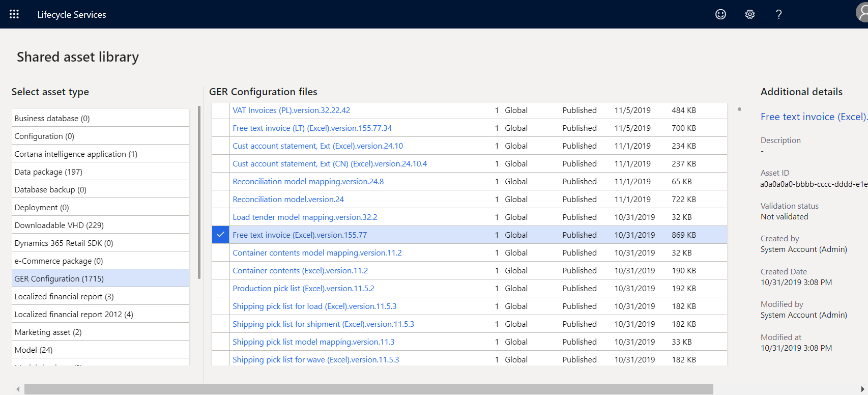Click the Lifecycle Services header title
This screenshot has height=395, width=868.
click(x=72, y=15)
